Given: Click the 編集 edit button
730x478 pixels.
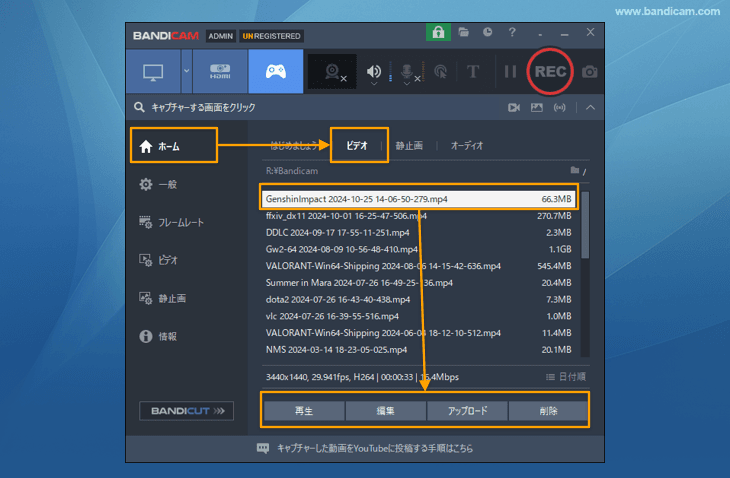Looking at the screenshot, I should [385, 411].
